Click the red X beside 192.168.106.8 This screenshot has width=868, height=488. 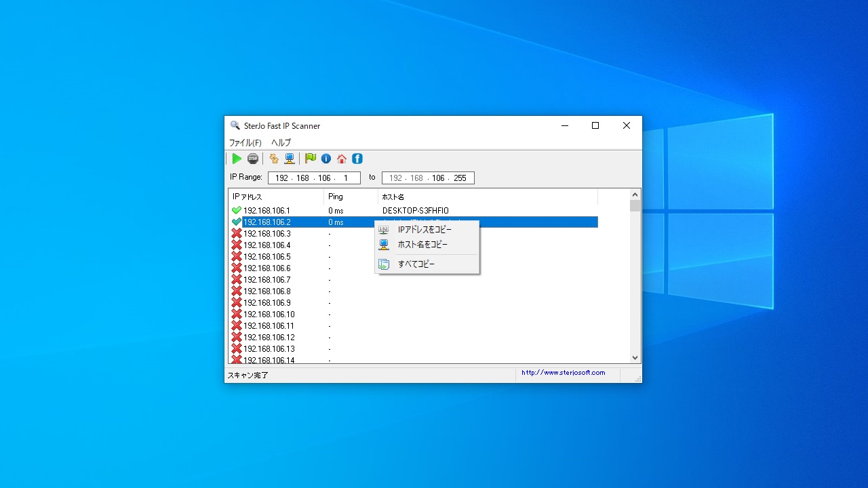tap(237, 291)
